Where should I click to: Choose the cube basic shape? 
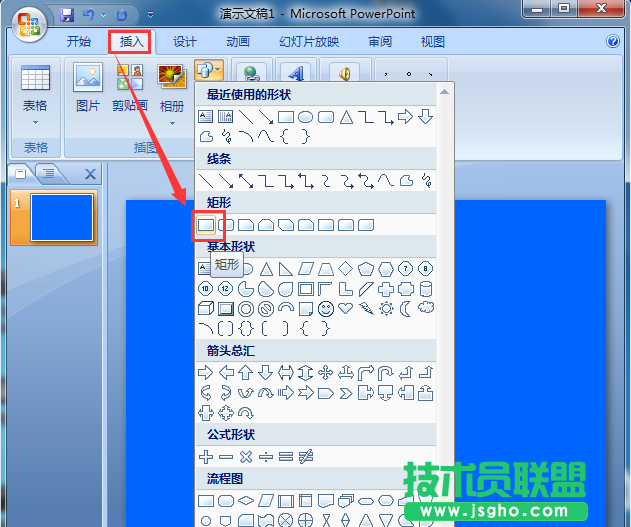[x=206, y=309]
